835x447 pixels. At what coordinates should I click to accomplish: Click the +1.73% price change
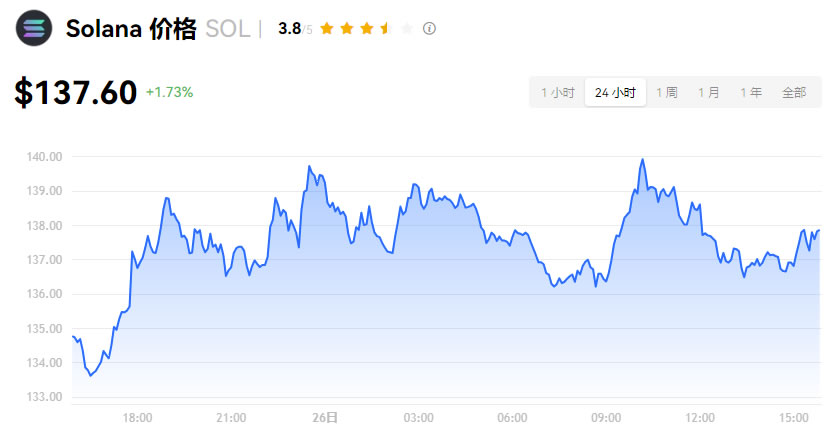coord(169,92)
